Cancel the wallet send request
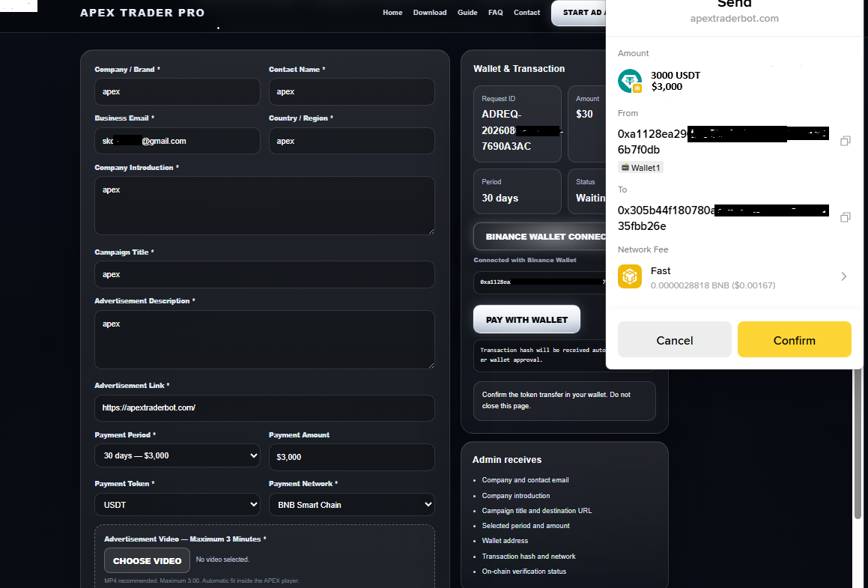868x588 pixels. 674,339
